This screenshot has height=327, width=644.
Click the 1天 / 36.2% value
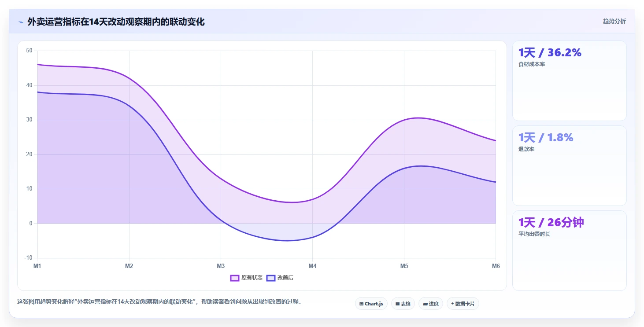550,53
